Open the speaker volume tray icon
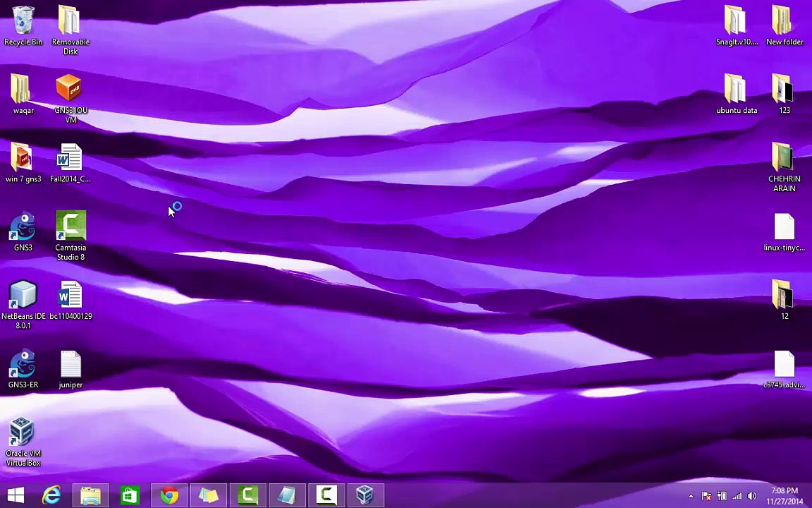The image size is (812, 508). [x=752, y=496]
